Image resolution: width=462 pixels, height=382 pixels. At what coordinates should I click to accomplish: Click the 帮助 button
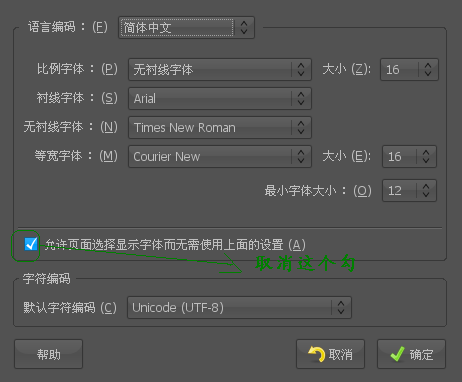[x=48, y=354]
